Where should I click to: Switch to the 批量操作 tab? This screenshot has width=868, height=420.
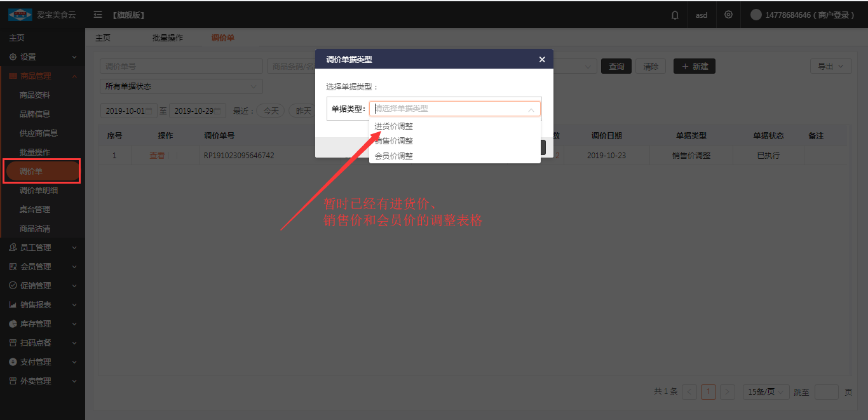(x=168, y=38)
